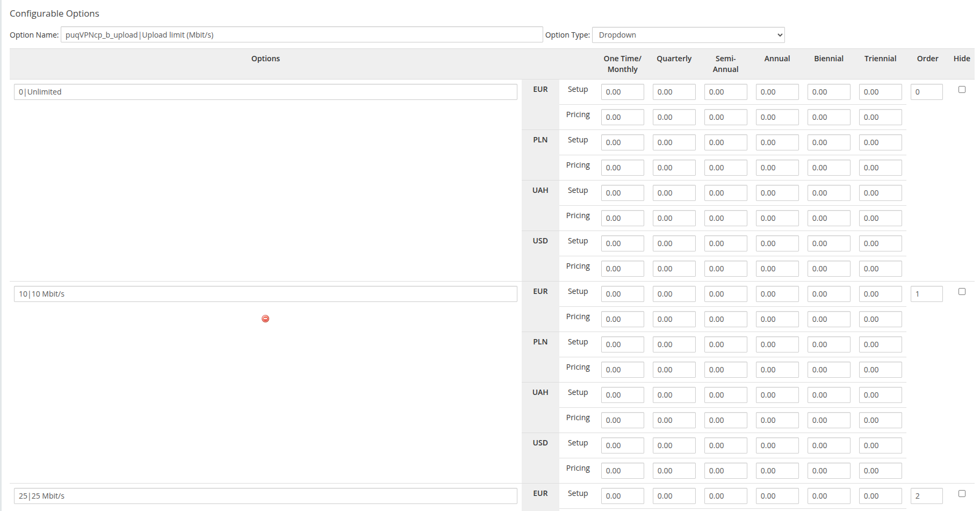Click the Order column header
980x511 pixels.
coord(927,59)
